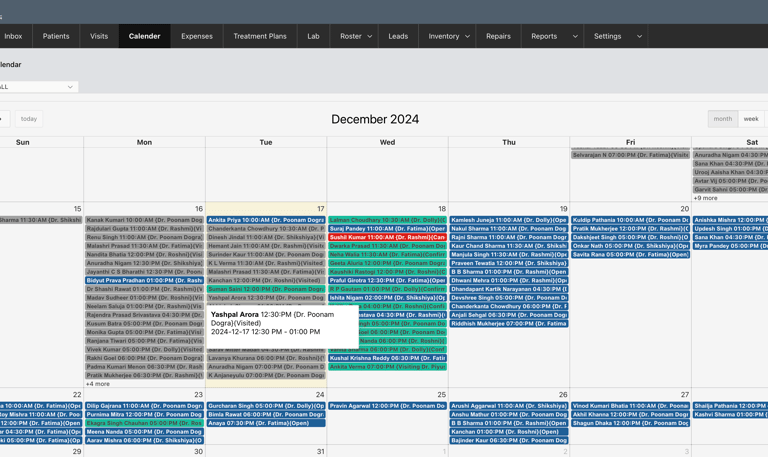Viewport: 768px width, 457px height.
Task: Open Dilip Gajrana 11:00 AM appointment
Action: click(x=144, y=406)
